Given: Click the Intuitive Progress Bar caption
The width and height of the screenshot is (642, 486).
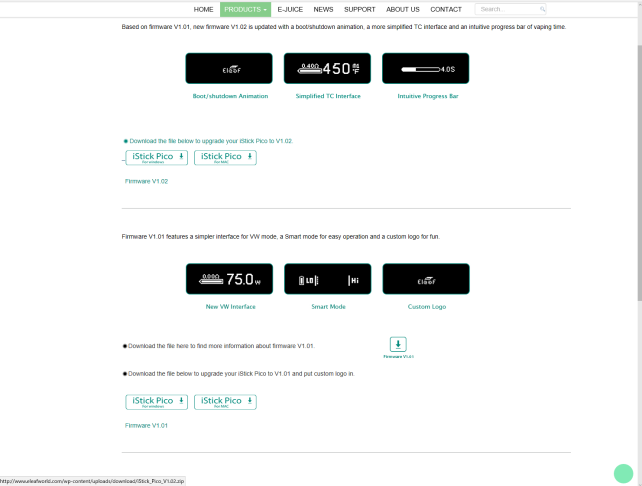Looking at the screenshot, I should coord(427,96).
